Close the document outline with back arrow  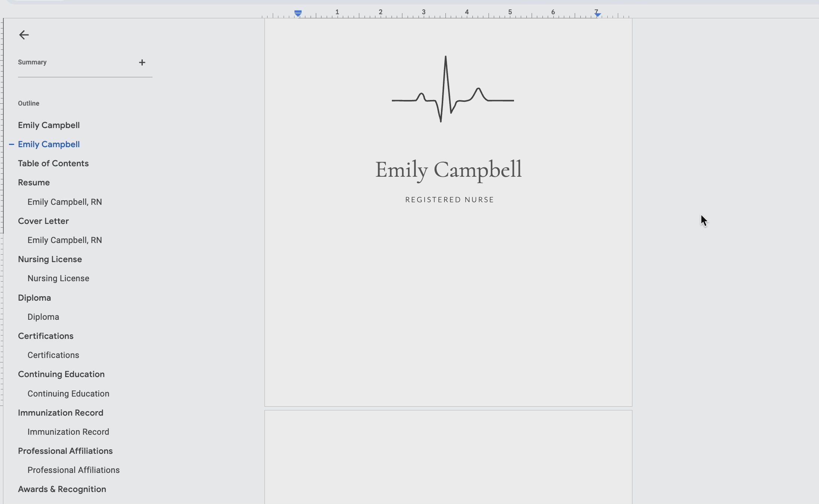point(24,35)
